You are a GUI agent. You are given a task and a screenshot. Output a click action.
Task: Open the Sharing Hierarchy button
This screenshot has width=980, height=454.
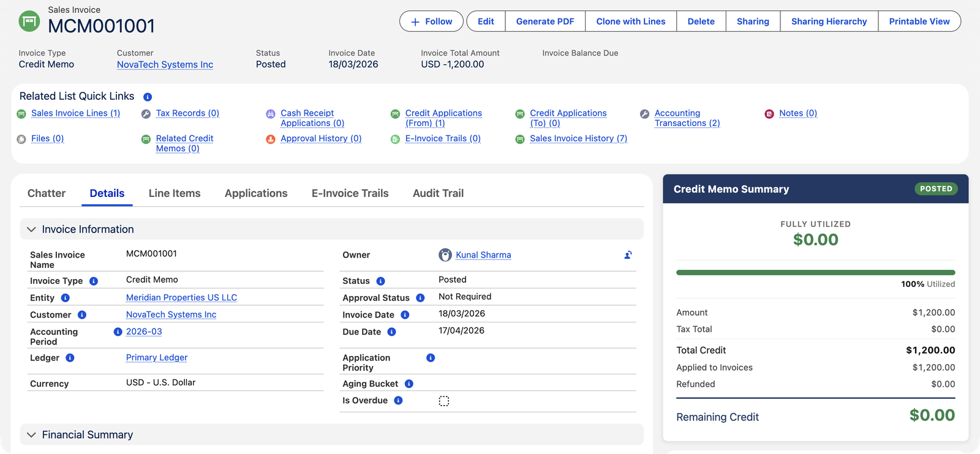click(829, 21)
